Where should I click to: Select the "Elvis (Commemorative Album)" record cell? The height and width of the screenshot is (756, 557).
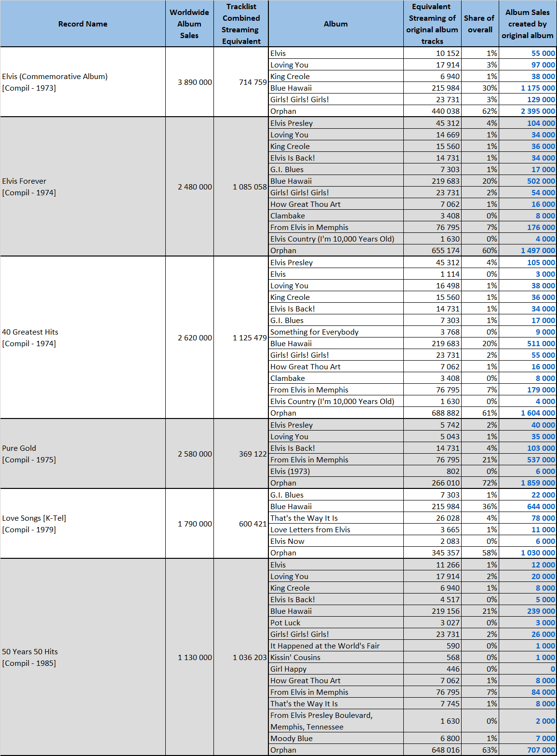pyautogui.click(x=83, y=82)
